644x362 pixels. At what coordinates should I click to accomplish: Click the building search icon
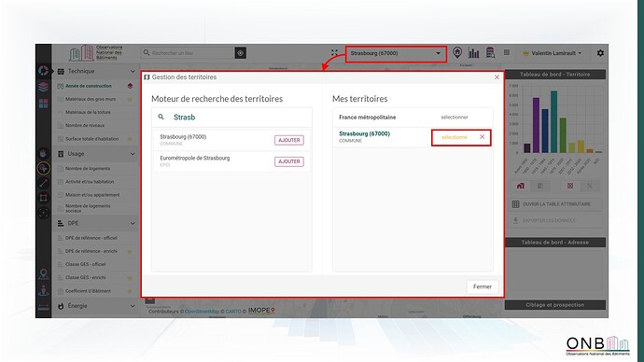pos(490,52)
